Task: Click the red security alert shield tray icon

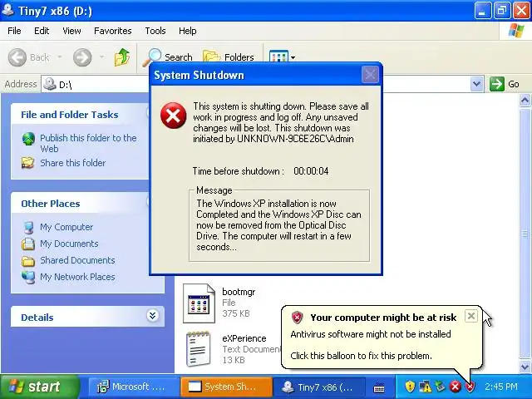Action: [x=470, y=387]
